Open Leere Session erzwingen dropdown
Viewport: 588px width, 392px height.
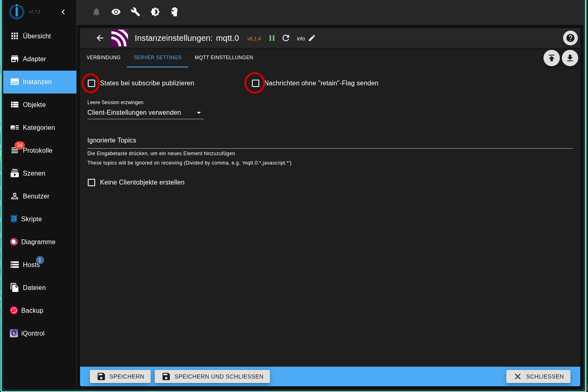point(145,113)
